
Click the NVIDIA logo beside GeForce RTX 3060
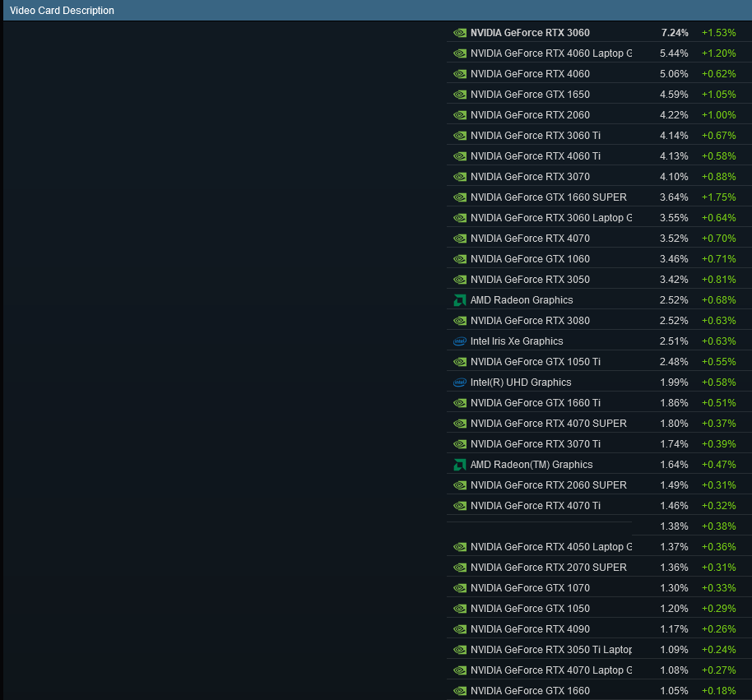click(x=459, y=33)
